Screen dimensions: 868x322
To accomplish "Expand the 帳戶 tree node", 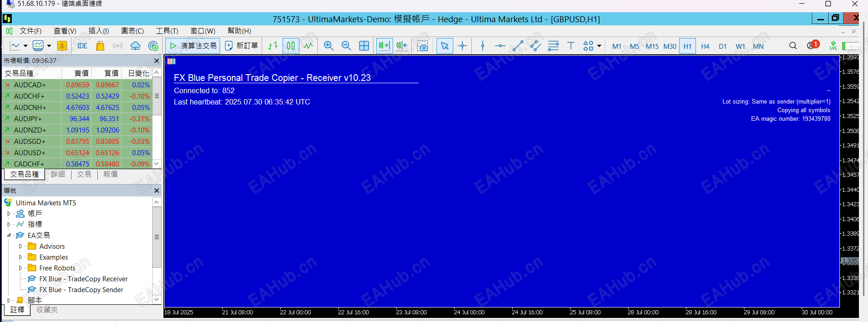I will click(9, 213).
